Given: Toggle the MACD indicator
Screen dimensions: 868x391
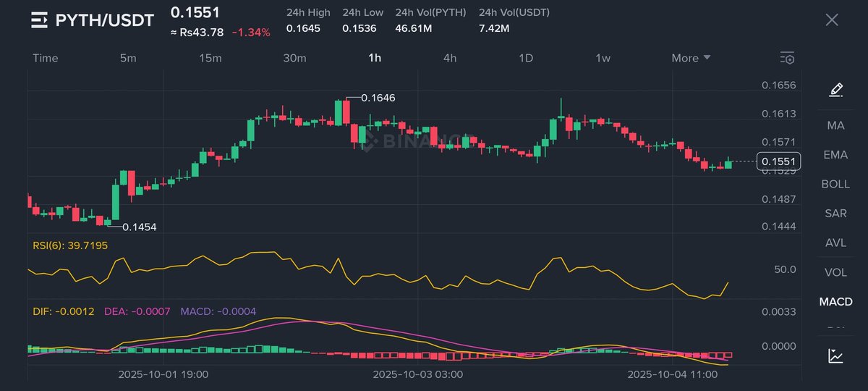Looking at the screenshot, I should pyautogui.click(x=835, y=301).
